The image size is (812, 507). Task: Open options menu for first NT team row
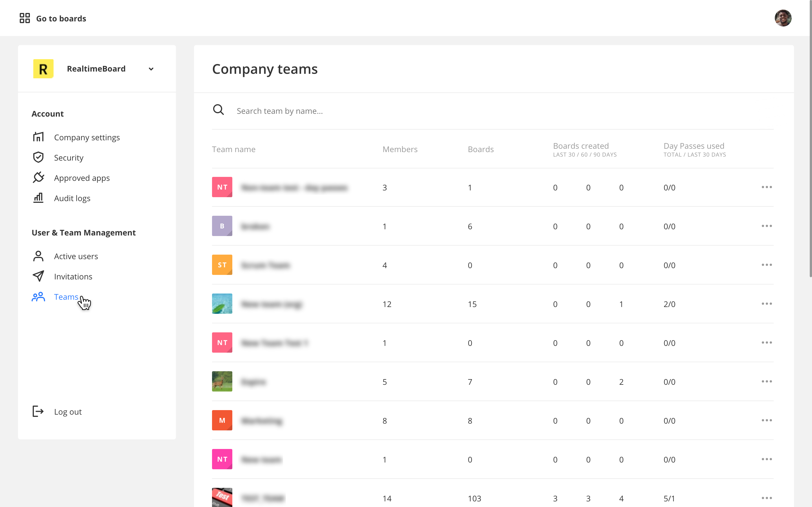click(x=766, y=187)
